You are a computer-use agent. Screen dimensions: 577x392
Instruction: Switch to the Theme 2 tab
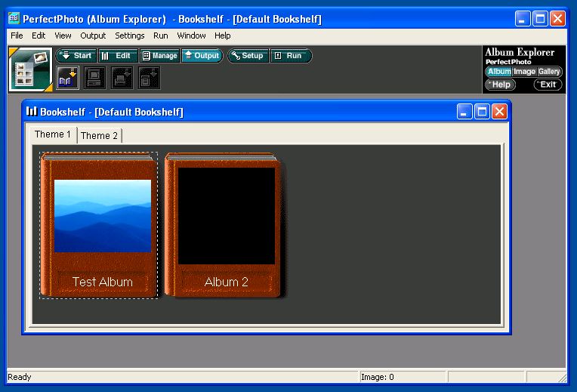100,136
